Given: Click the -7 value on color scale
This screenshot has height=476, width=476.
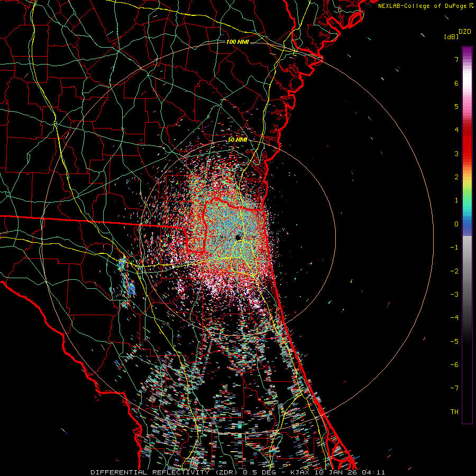Looking at the screenshot, I should 454,388.
